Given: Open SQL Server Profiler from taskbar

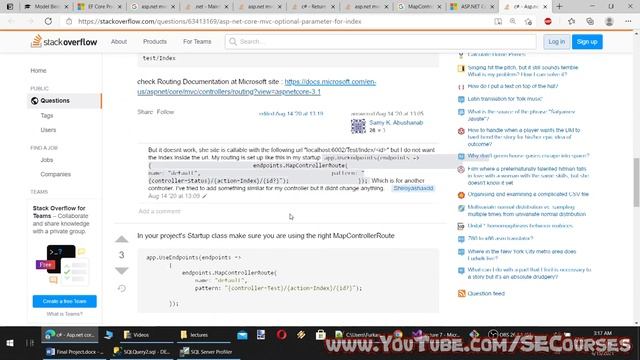Looking at the screenshot, I should click(x=206, y=351).
